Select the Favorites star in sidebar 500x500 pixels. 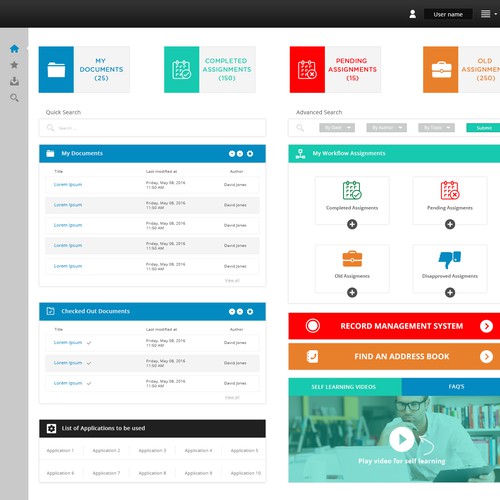click(14, 65)
